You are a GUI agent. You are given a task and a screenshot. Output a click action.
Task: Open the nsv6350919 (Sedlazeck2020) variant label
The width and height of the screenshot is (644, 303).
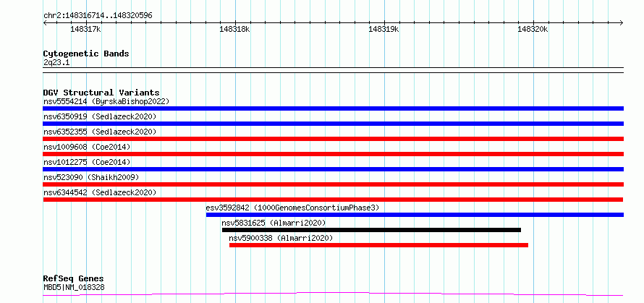click(x=100, y=116)
